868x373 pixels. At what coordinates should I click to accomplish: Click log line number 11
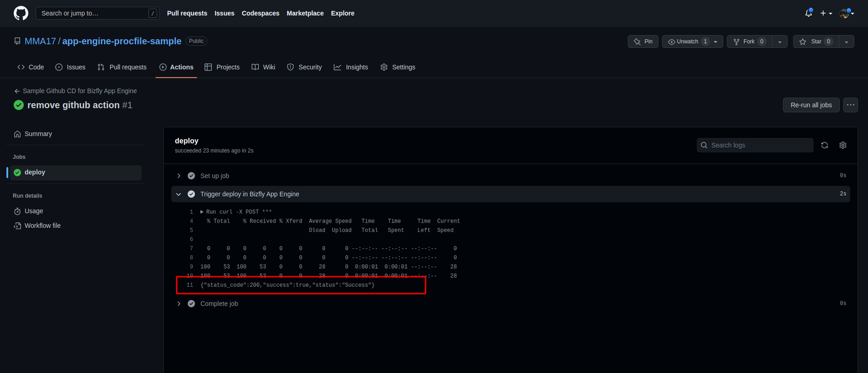pos(189,285)
